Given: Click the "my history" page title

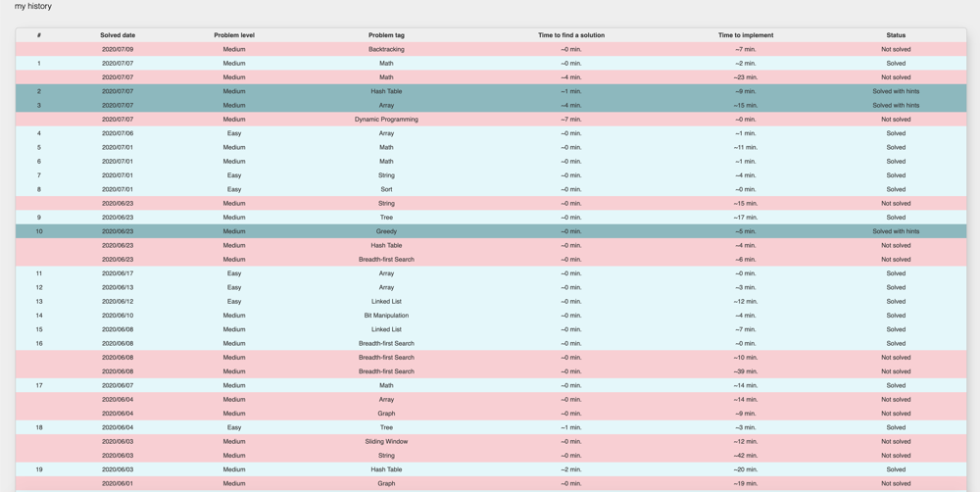Looking at the screenshot, I should pos(33,7).
